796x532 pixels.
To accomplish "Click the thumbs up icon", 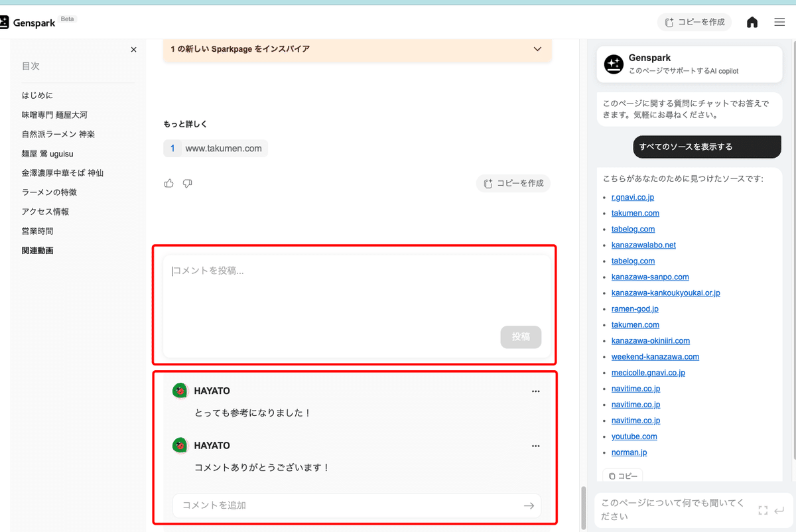I will 169,183.
